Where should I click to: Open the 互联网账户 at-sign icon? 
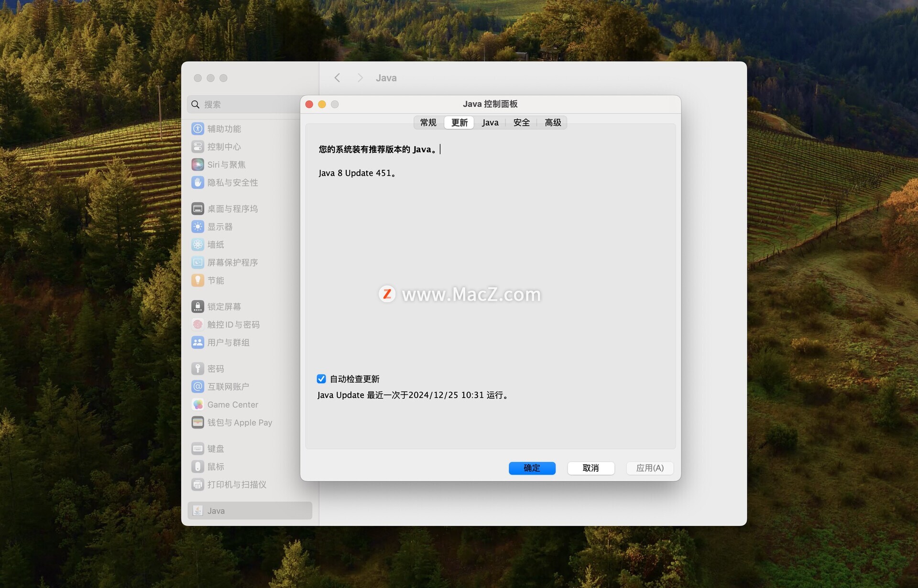coord(197,387)
